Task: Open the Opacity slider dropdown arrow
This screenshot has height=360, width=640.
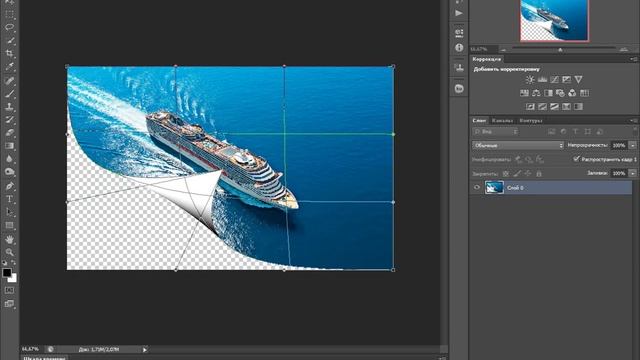Action: coord(632,145)
